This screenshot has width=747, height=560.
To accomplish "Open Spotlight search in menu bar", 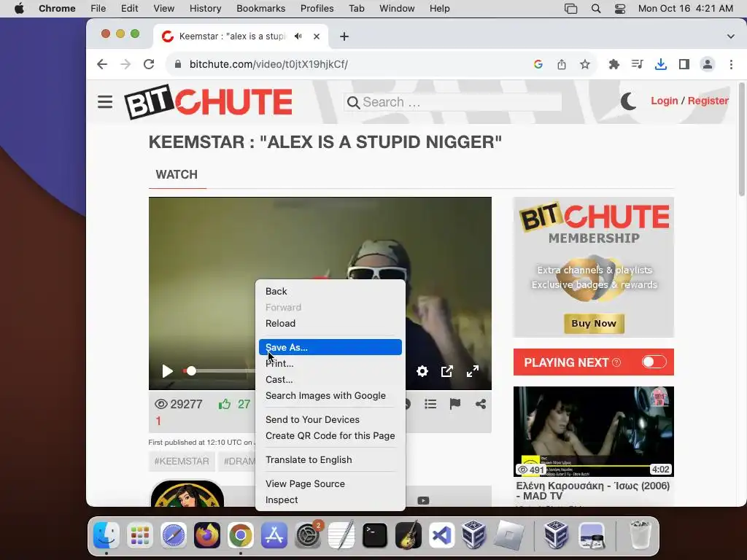I will point(595,9).
